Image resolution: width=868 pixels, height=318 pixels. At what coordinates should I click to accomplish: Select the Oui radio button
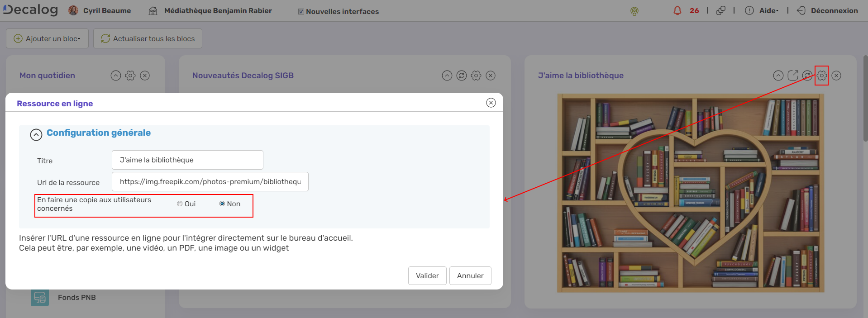180,204
